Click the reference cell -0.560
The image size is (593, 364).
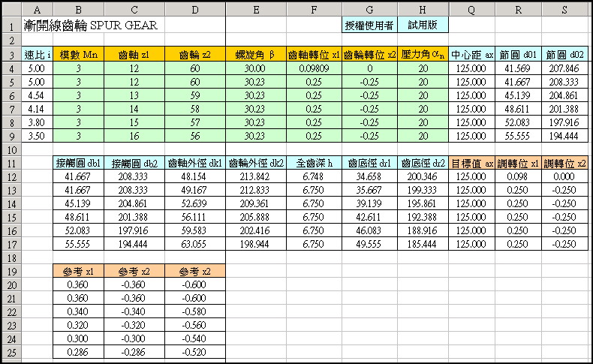(195, 326)
